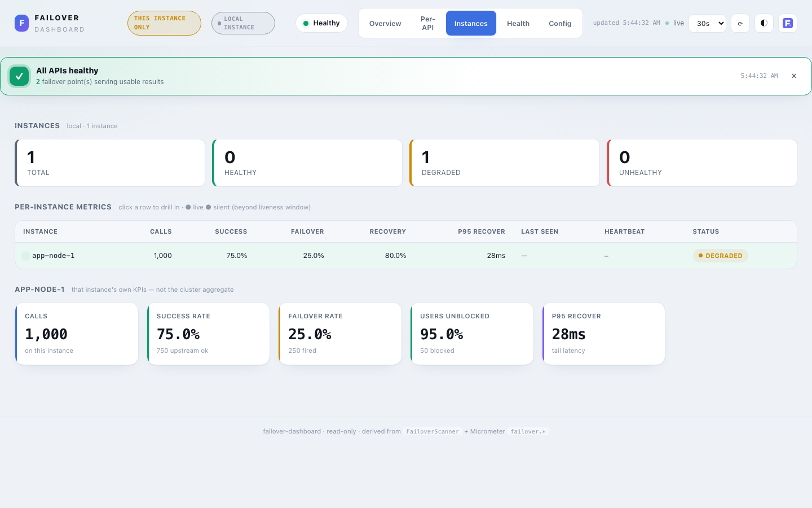Image resolution: width=812 pixels, height=508 pixels.
Task: Click the purple F brand icon at top right
Action: point(788,23)
